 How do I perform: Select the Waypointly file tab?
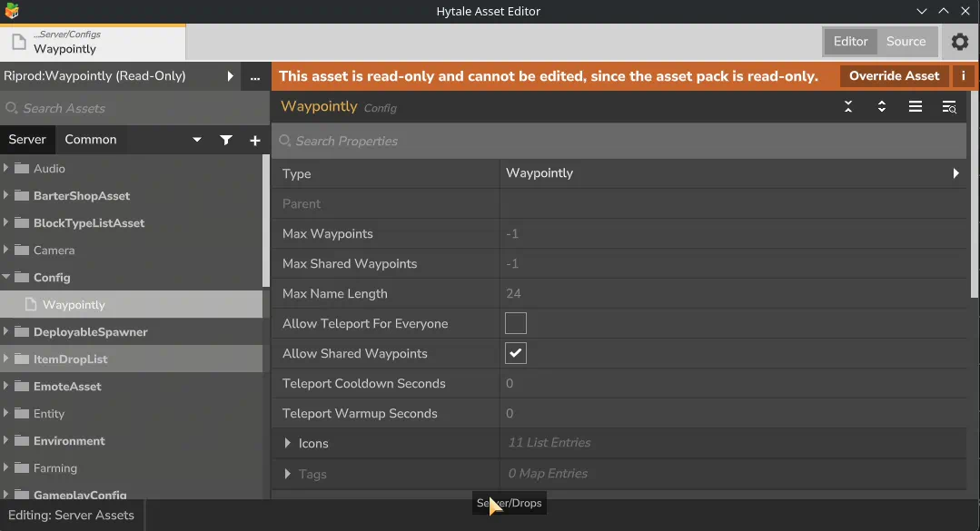click(93, 43)
